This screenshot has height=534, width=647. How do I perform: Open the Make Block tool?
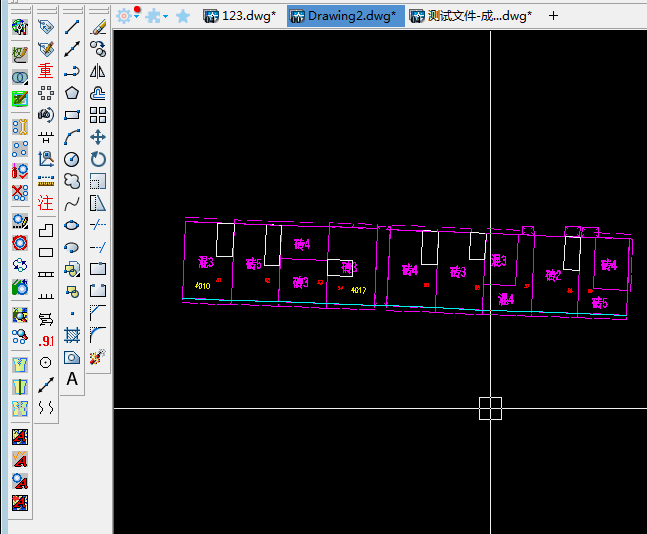72,292
